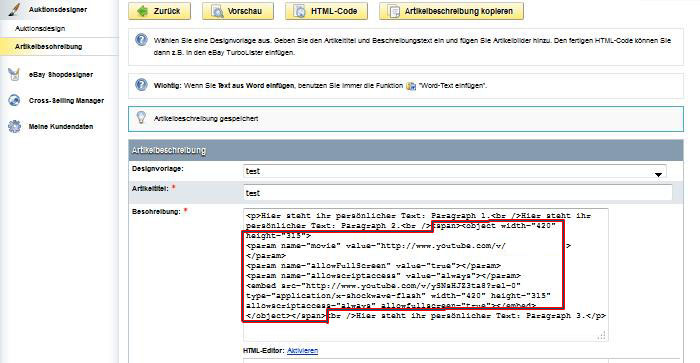700x363 pixels.
Task: Click the 'Designvorlage:' label
Action: (x=158, y=169)
